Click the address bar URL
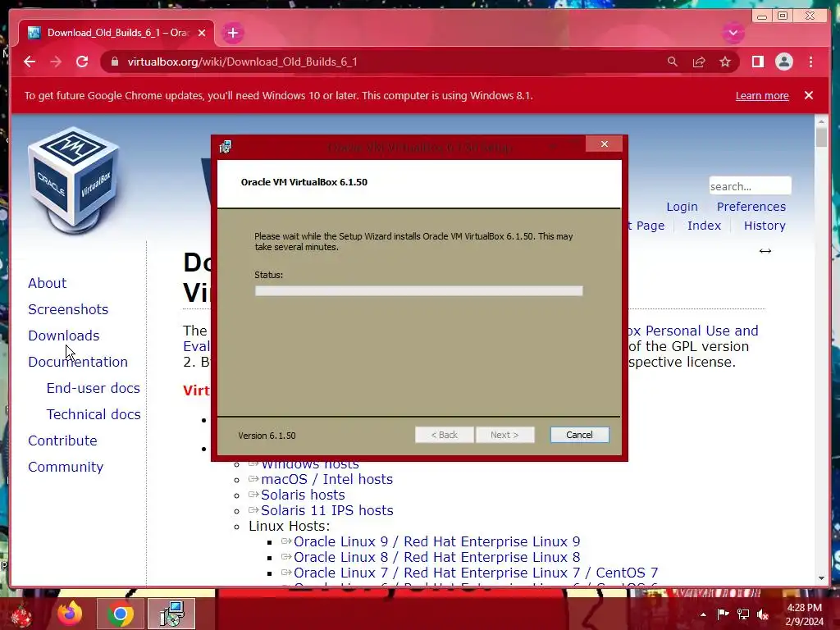This screenshot has height=630, width=840. tap(242, 62)
